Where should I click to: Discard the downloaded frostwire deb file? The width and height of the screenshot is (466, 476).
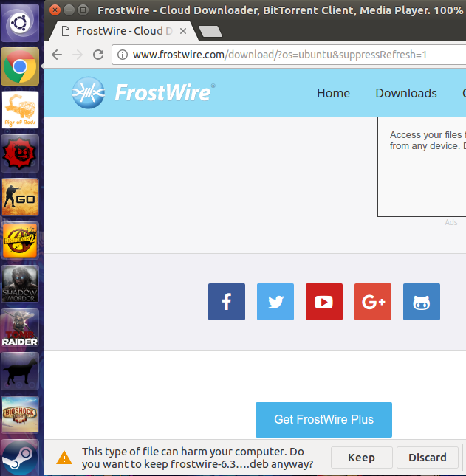428,458
